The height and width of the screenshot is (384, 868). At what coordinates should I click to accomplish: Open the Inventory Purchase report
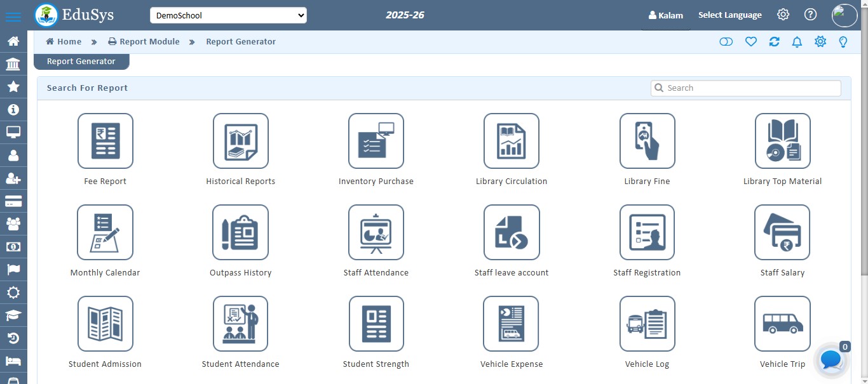point(376,141)
